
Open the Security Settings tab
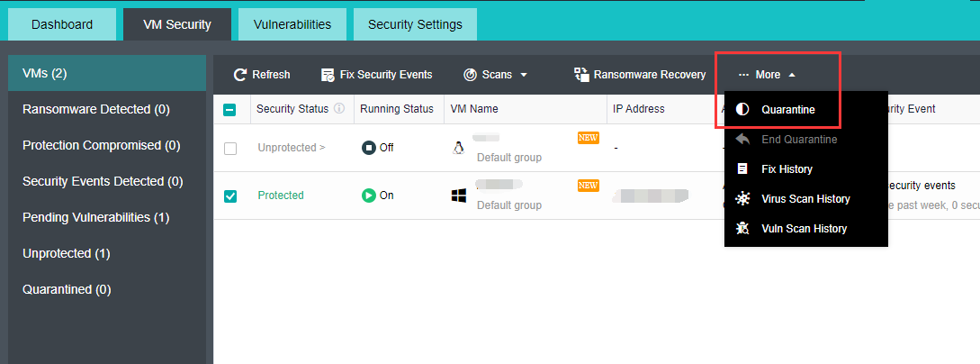coord(415,24)
